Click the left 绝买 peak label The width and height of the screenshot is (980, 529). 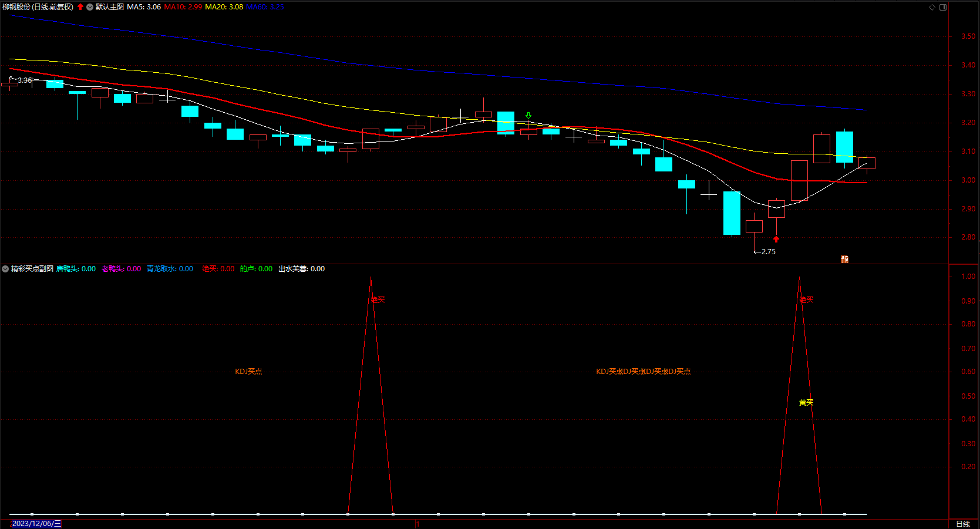[x=378, y=300]
